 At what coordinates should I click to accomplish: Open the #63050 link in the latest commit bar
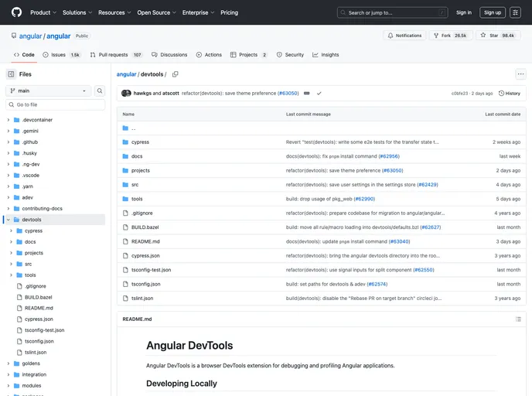coord(288,93)
